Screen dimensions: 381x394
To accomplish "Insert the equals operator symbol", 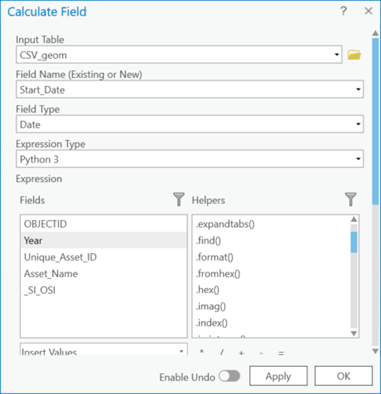I will coord(281,352).
